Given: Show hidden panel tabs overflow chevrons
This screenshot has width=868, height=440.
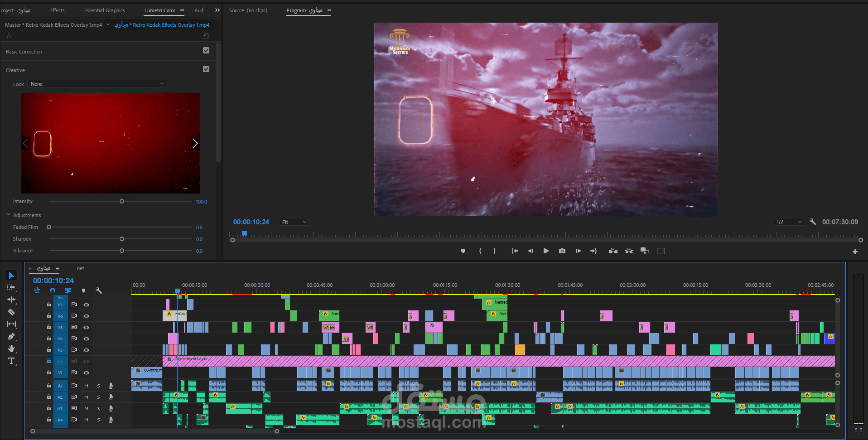Looking at the screenshot, I should 217,10.
